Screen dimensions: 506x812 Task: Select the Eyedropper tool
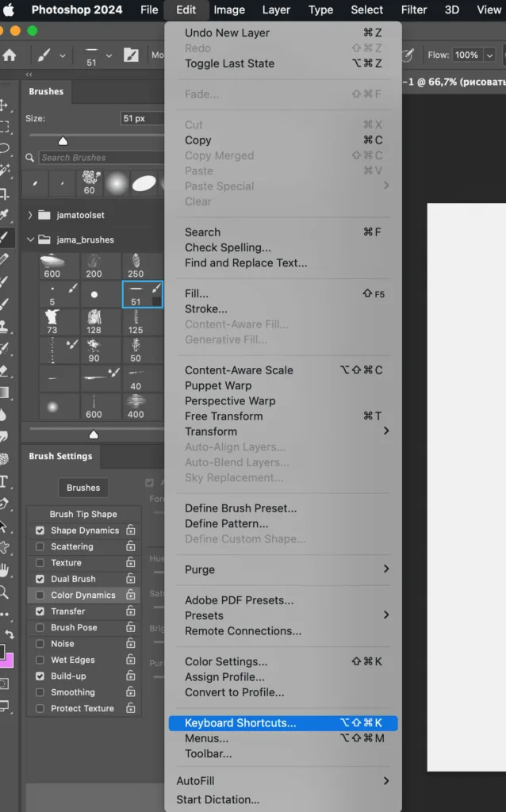(4, 215)
